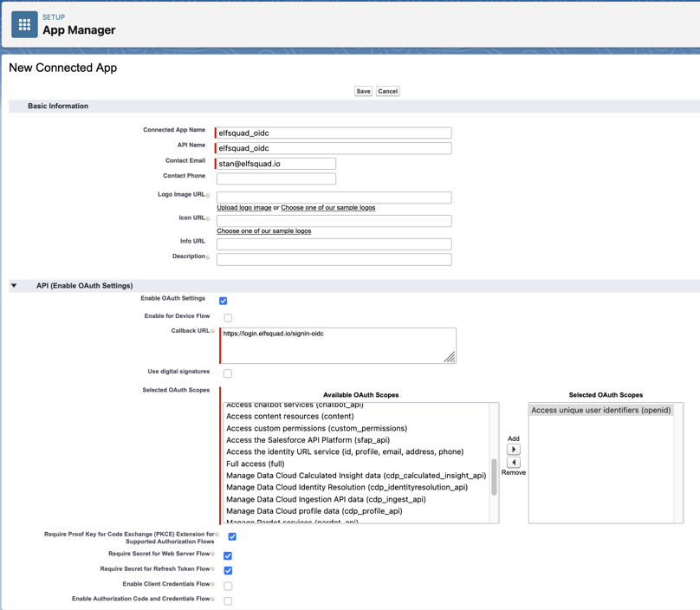Click the Contact Email field
The width and height of the screenshot is (700, 610).
tap(275, 164)
